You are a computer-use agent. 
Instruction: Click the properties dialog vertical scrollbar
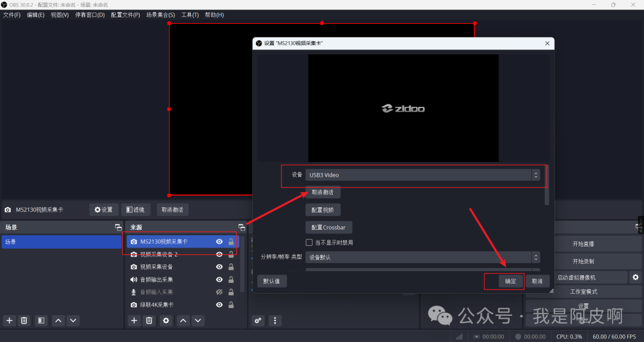pos(547,196)
